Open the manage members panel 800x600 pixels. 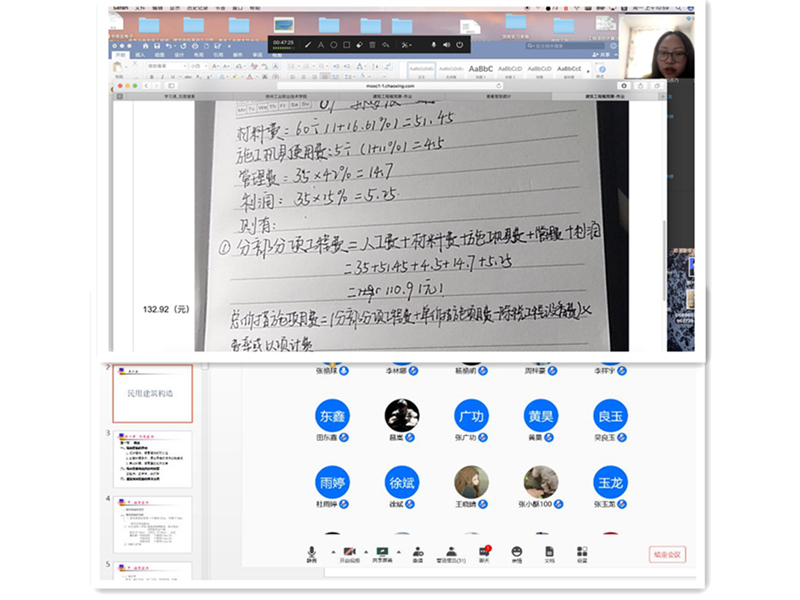(x=451, y=552)
